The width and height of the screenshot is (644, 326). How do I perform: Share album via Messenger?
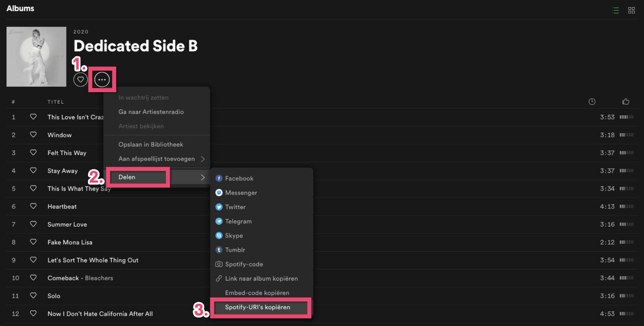coord(241,193)
